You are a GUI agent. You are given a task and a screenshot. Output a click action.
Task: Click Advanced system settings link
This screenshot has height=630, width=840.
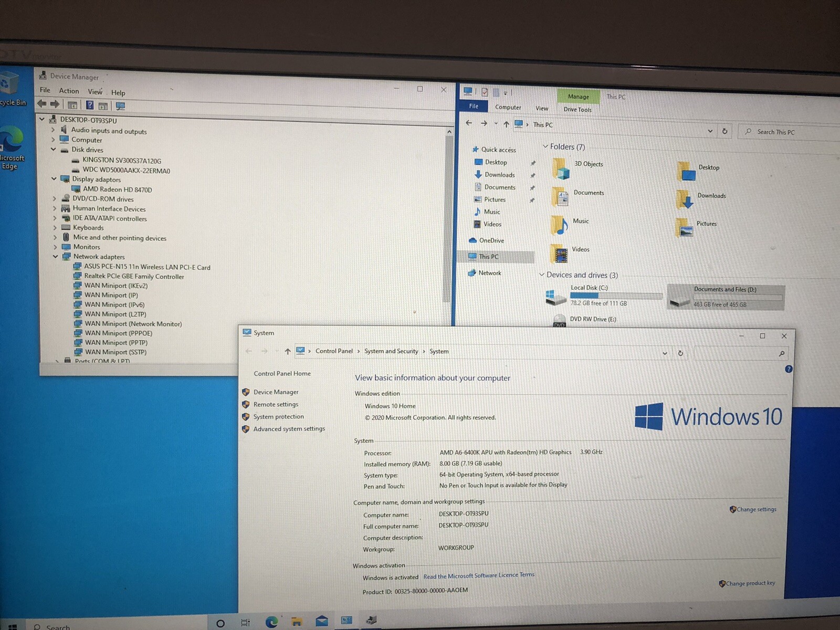[x=289, y=429]
